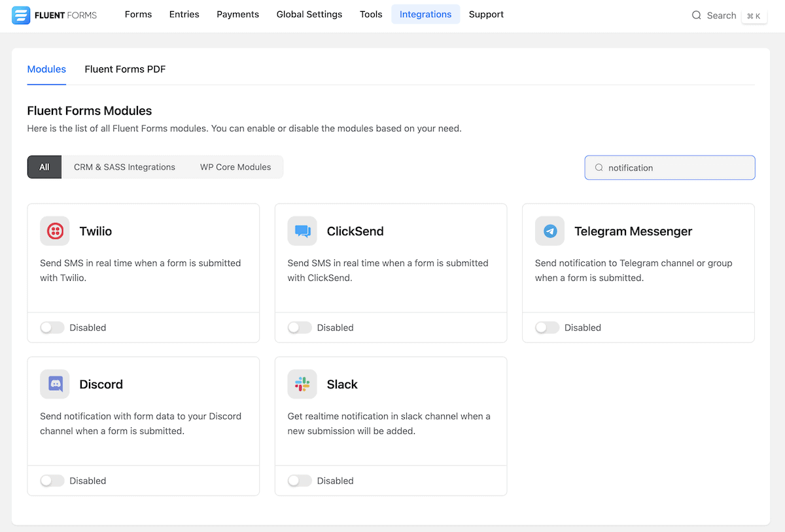The image size is (785, 532).
Task: Switch on the Discord module
Action: click(x=52, y=480)
